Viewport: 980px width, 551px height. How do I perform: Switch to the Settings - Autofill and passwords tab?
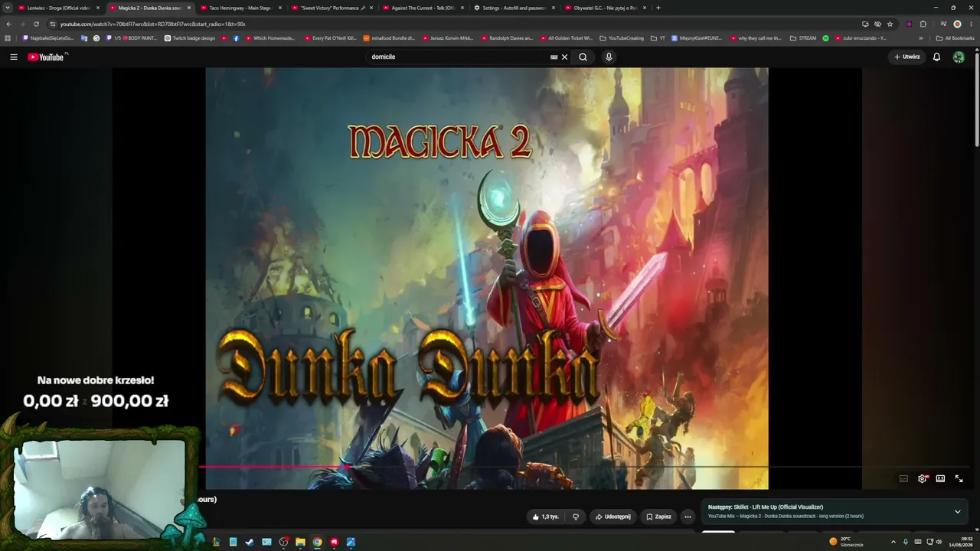click(514, 8)
